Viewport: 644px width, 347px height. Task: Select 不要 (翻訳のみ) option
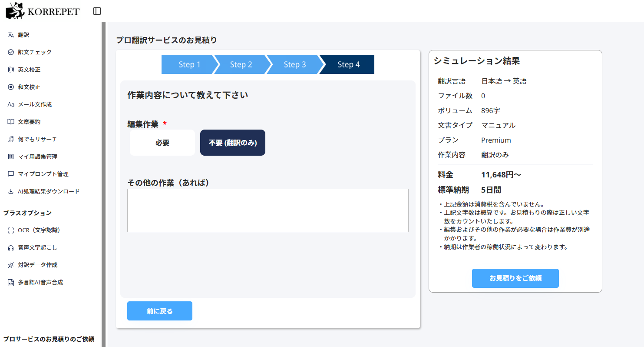pyautogui.click(x=233, y=143)
